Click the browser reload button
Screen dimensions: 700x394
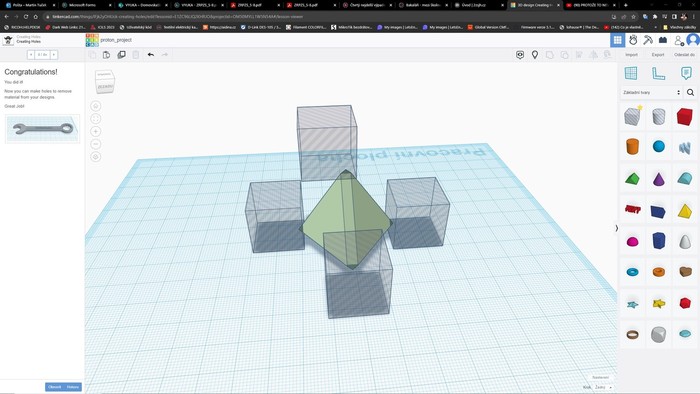pos(26,17)
